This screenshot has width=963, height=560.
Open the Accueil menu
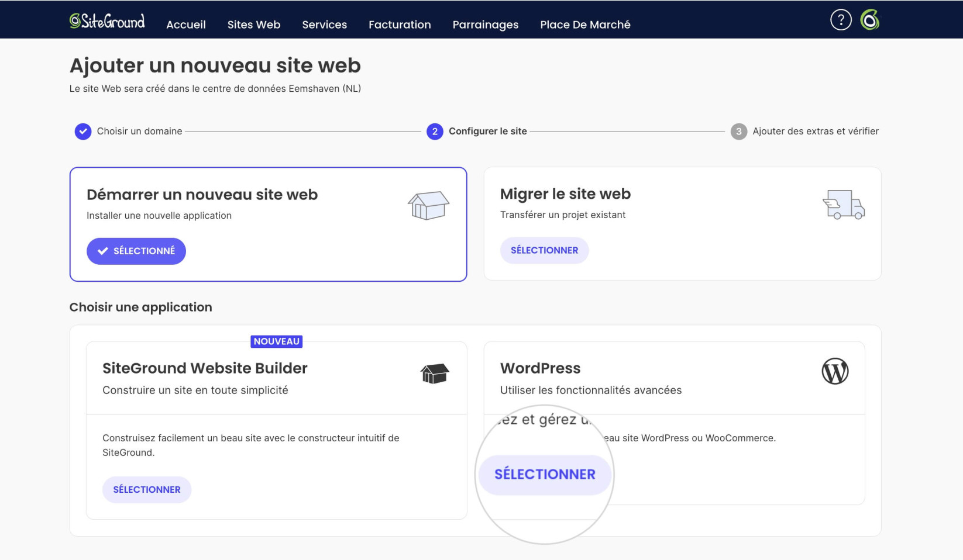point(186,25)
